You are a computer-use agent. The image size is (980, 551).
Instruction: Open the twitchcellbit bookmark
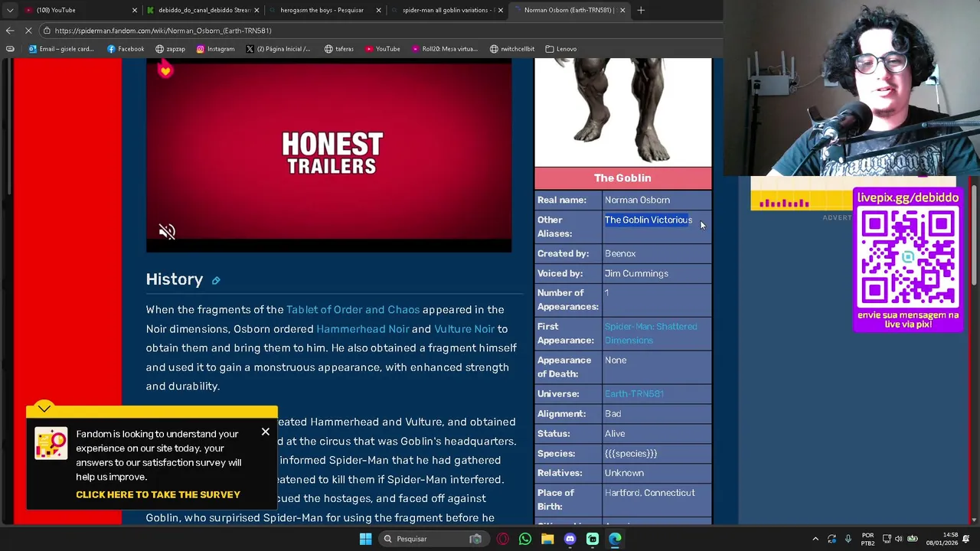[512, 49]
